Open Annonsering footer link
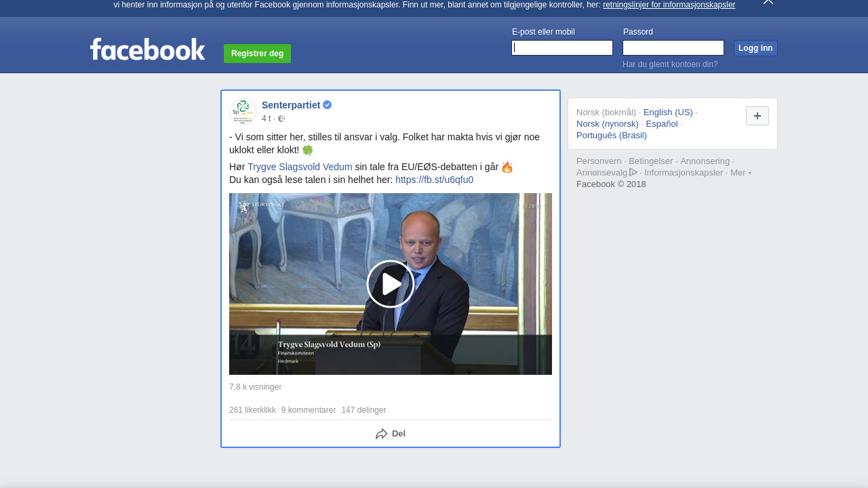 705,161
